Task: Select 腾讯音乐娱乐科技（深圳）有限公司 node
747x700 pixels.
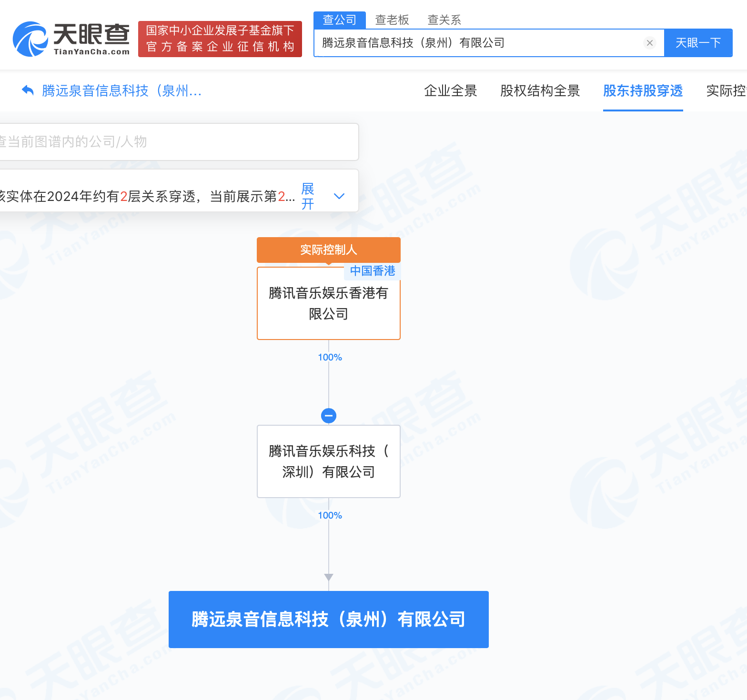Action: [329, 461]
